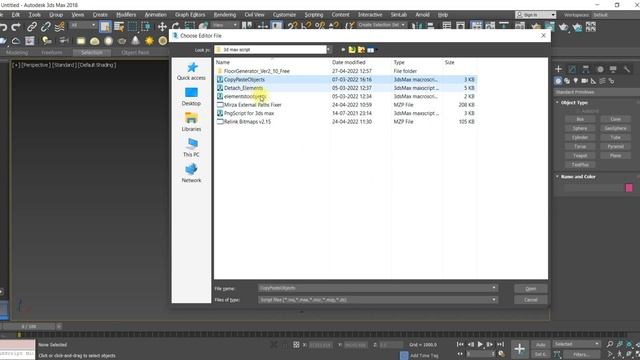Expand the Look in folder dropdown
Image resolution: width=640 pixels, height=360 pixels.
coord(329,50)
